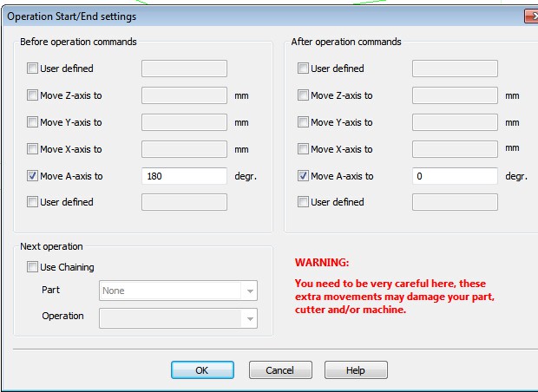The height and width of the screenshot is (392, 538).
Task: Uncheck Move A-axis to before operation
Action: [33, 176]
